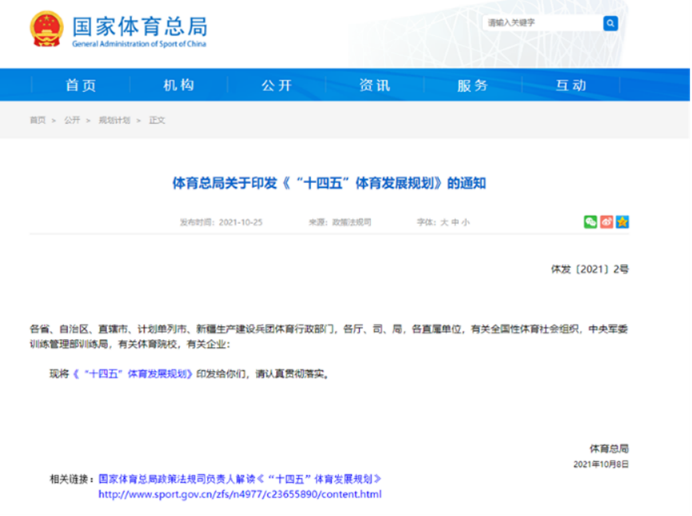Go to 首页 in the breadcrumb
692x516 pixels.
[x=38, y=120]
